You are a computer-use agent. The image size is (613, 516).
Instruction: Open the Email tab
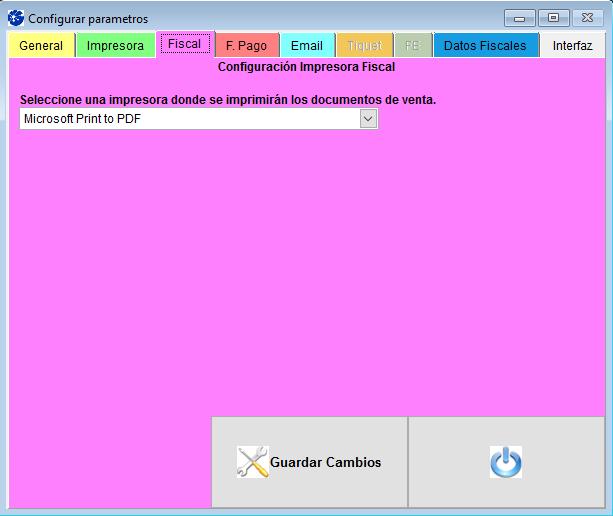[307, 46]
